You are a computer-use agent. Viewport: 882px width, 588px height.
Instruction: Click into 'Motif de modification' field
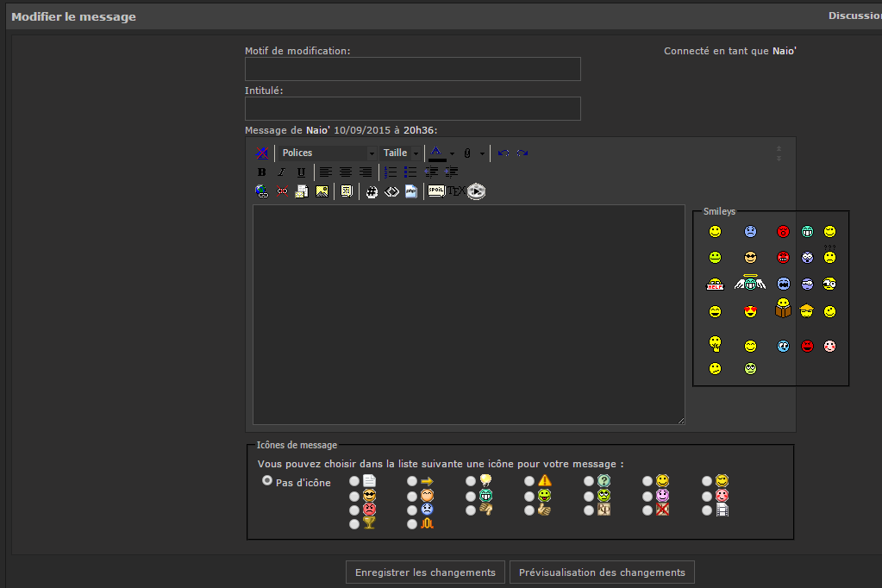[413, 69]
